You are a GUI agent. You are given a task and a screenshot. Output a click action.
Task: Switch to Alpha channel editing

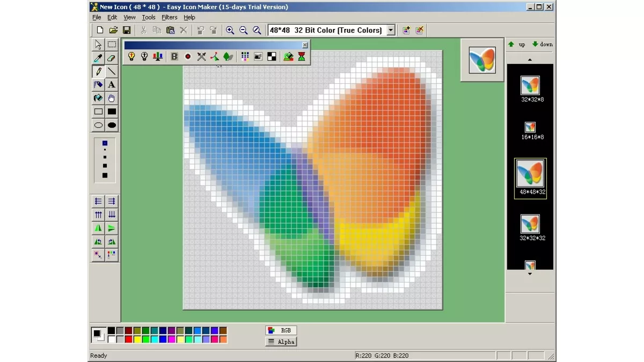[281, 341]
